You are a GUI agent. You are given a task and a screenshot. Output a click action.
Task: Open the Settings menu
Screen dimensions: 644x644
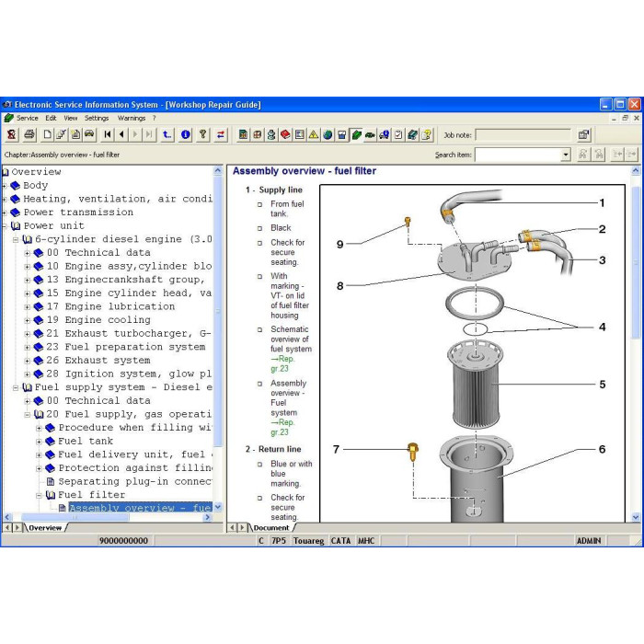pyautogui.click(x=97, y=119)
